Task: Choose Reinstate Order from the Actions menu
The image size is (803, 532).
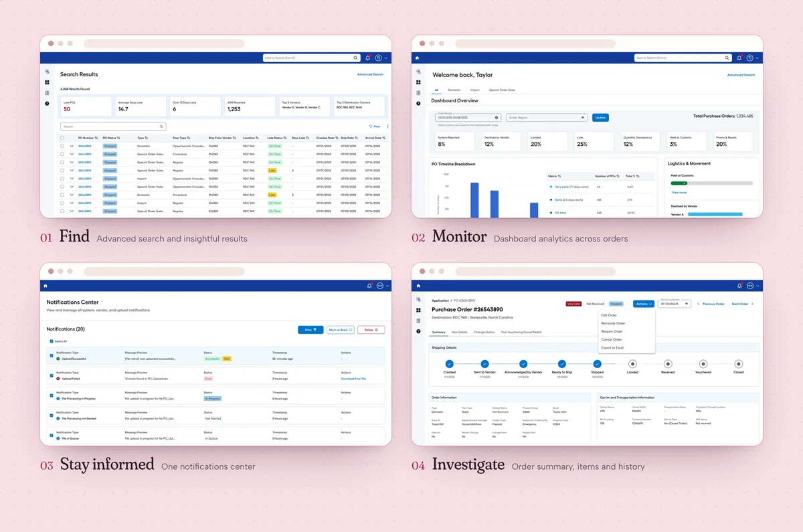Action: click(x=613, y=323)
